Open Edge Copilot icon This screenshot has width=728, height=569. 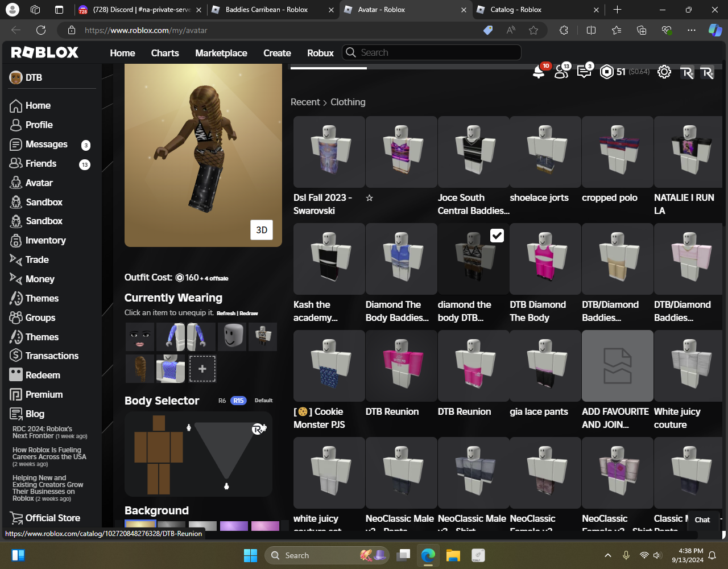[x=715, y=30]
